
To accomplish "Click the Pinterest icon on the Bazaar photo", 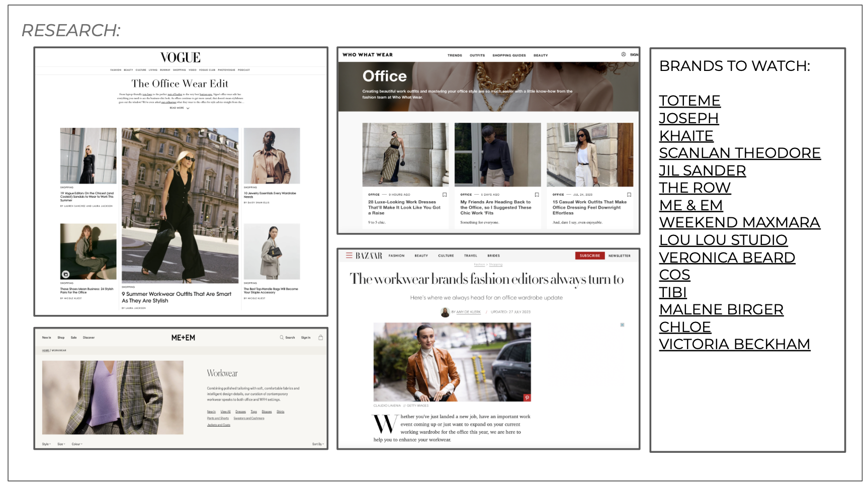I will [527, 397].
